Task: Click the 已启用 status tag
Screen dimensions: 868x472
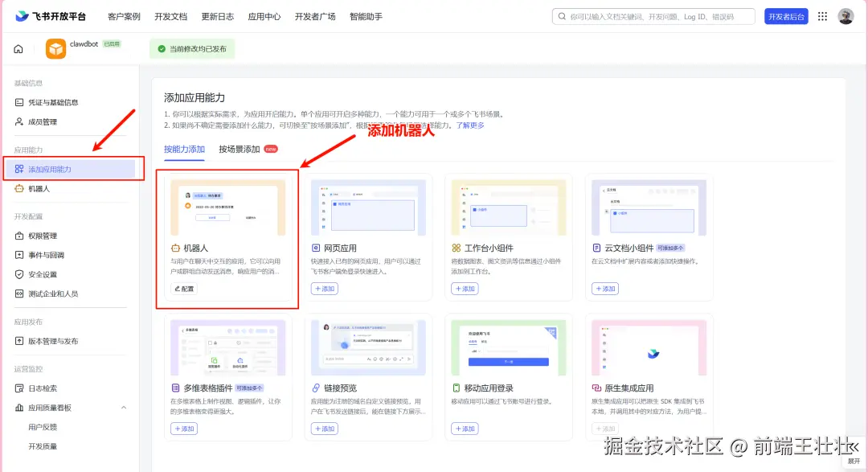Action: [x=112, y=43]
